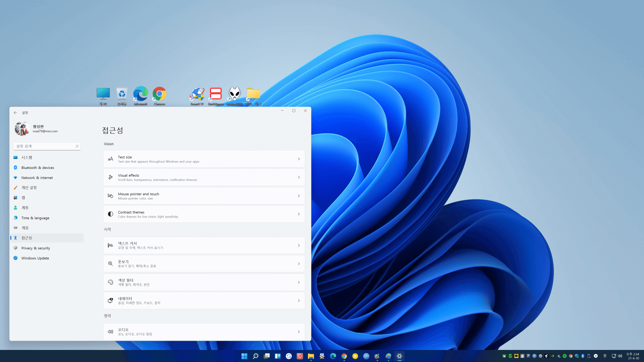Open the 돋보기 magnifier setting

click(204, 264)
